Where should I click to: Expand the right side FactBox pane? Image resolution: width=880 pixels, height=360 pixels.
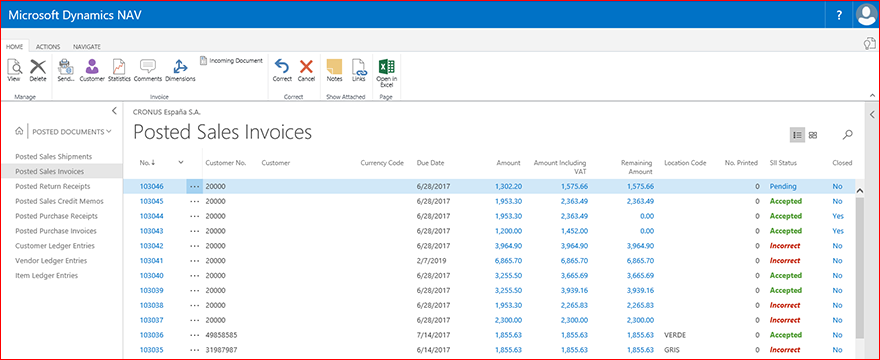point(872,115)
